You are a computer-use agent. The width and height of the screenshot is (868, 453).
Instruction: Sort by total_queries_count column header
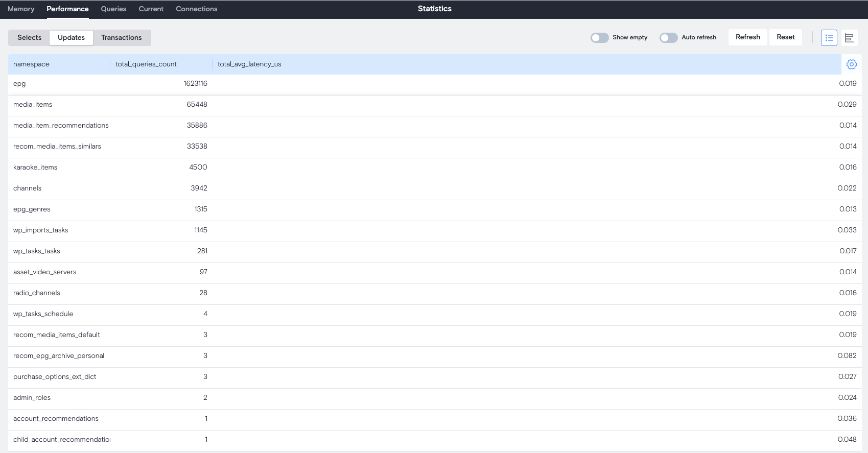146,64
